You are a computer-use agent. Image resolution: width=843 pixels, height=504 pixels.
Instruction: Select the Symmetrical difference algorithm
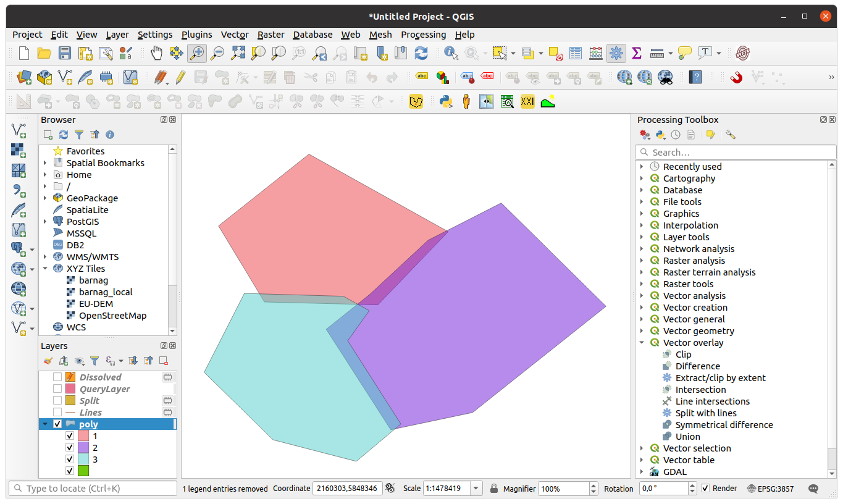click(x=724, y=424)
